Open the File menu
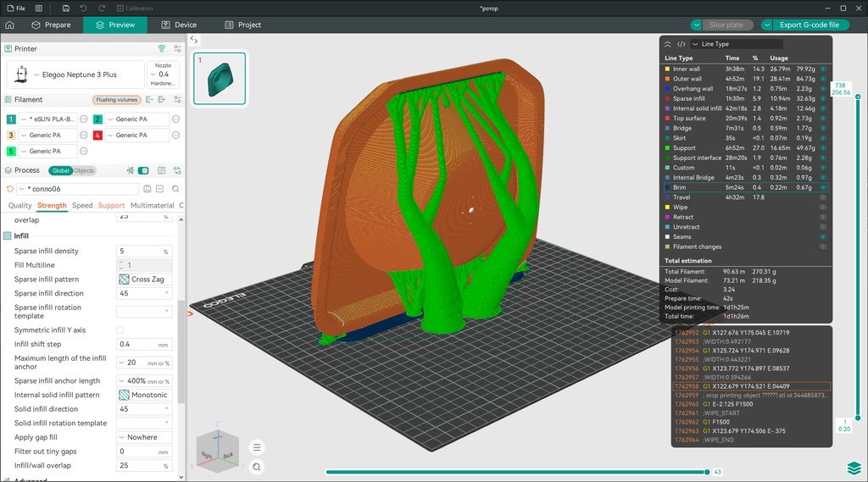 click(x=16, y=8)
